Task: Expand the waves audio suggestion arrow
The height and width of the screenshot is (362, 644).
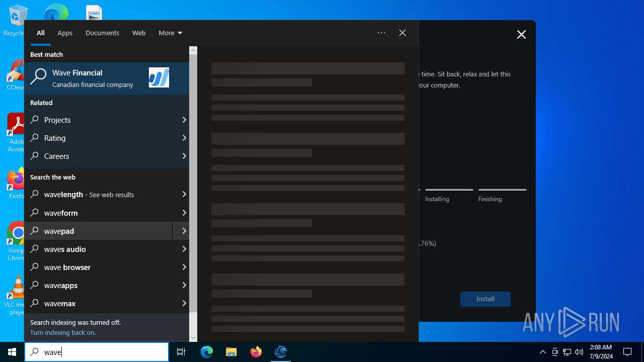Action: (x=184, y=249)
